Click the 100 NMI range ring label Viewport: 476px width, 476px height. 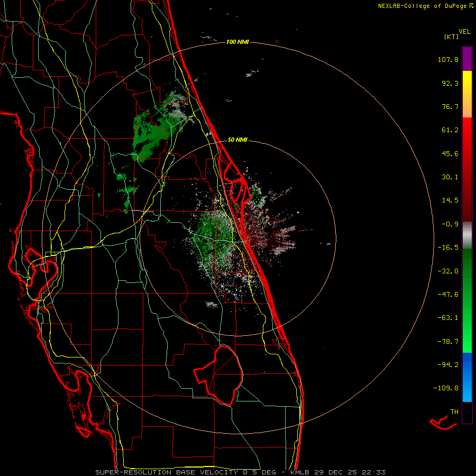[237, 42]
